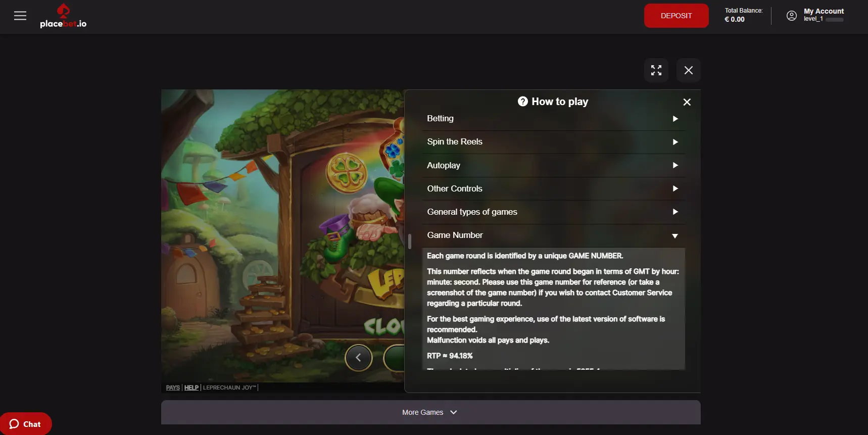Click the Other Controls arrow icon
The height and width of the screenshot is (435, 868).
pos(675,188)
